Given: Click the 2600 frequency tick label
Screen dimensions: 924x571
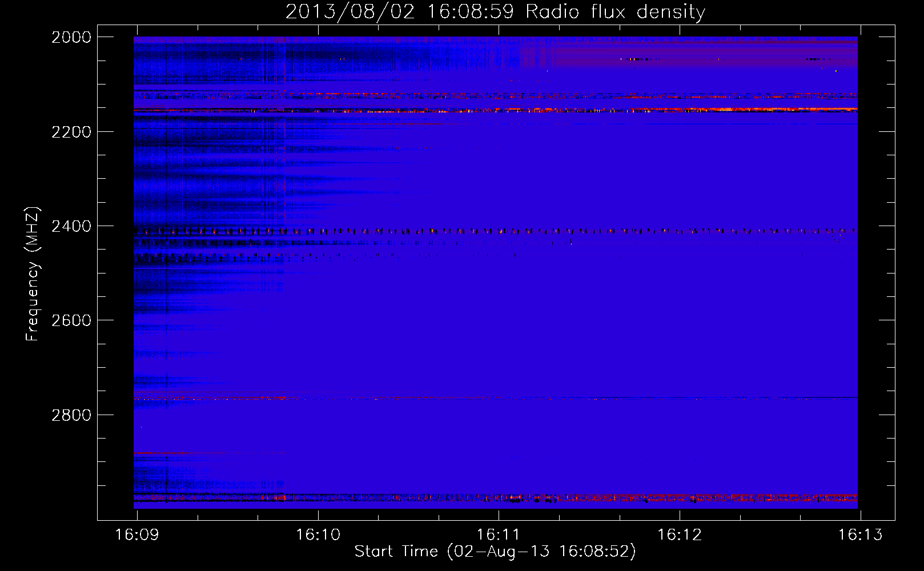Looking at the screenshot, I should click(x=71, y=320).
